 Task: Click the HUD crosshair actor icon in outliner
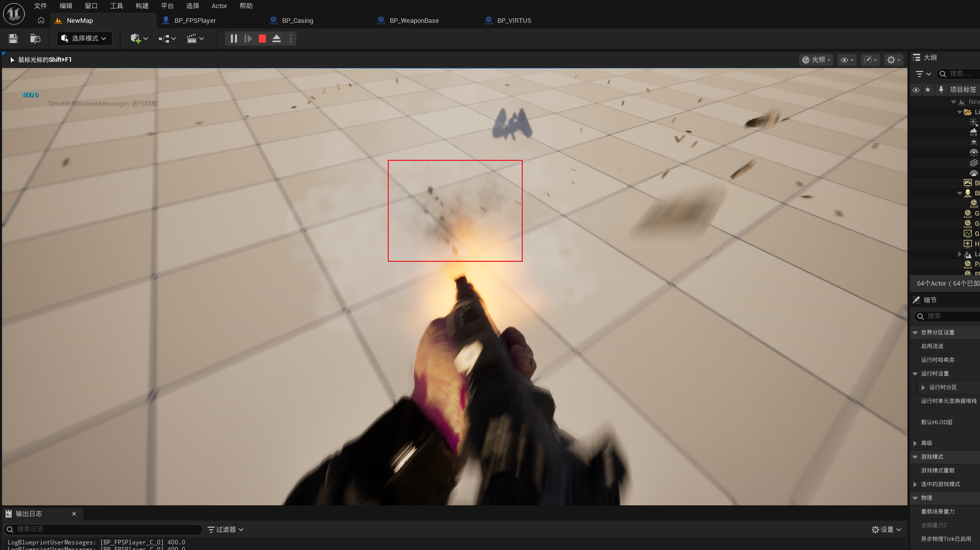pos(968,244)
